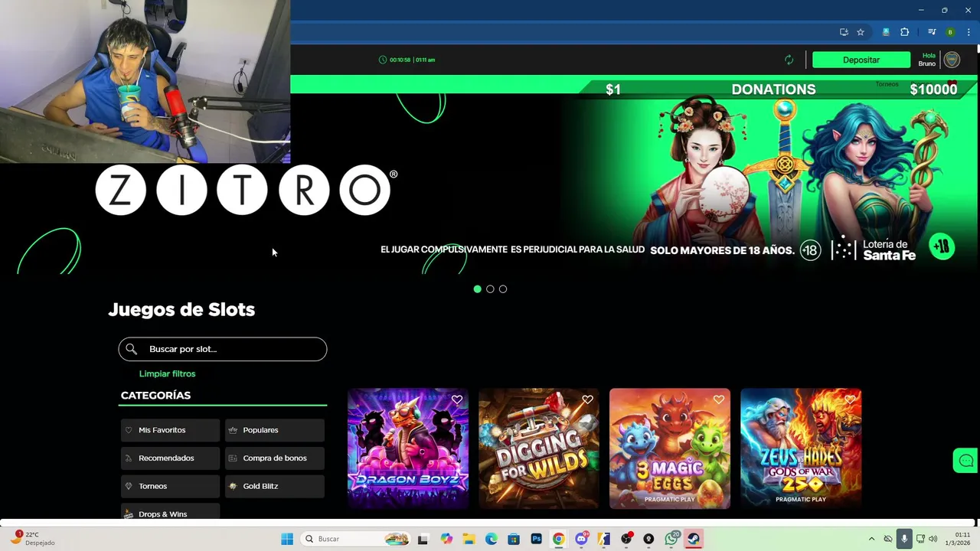980x551 pixels.
Task: Open the 3 Magic Eggs game thumbnail
Action: click(670, 448)
